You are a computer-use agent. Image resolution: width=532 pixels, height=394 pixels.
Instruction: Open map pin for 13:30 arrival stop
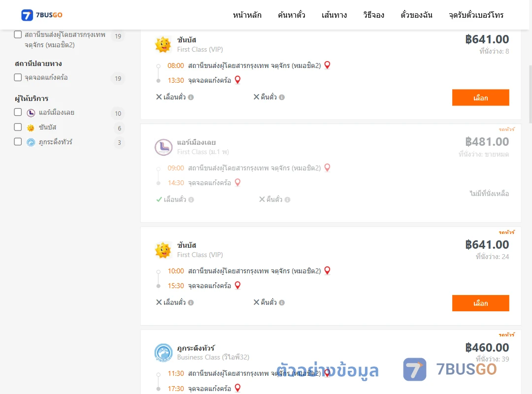pos(237,80)
